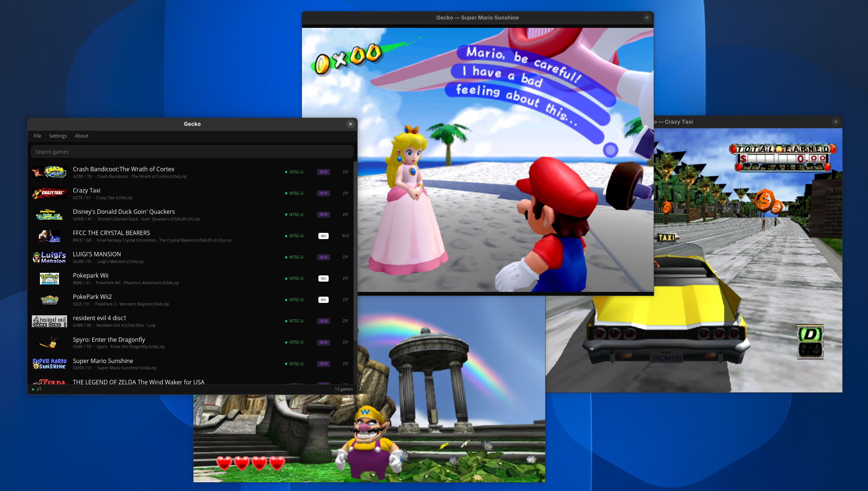This screenshot has width=868, height=491.
Task: Select resident evil 4 disc1 title
Action: (99, 318)
